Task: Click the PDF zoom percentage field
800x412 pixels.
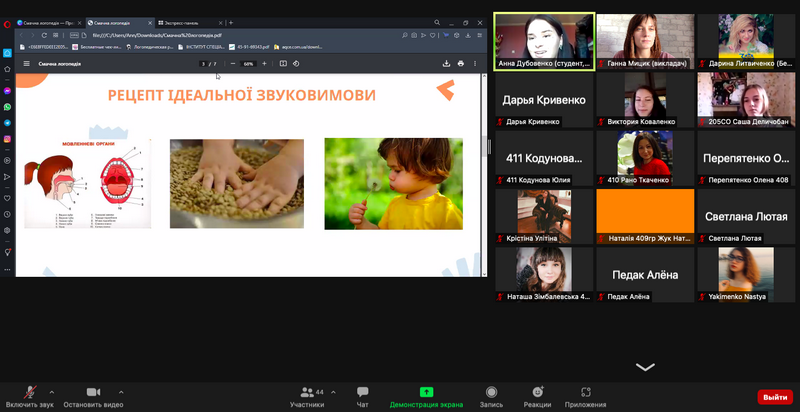Action: click(x=248, y=64)
